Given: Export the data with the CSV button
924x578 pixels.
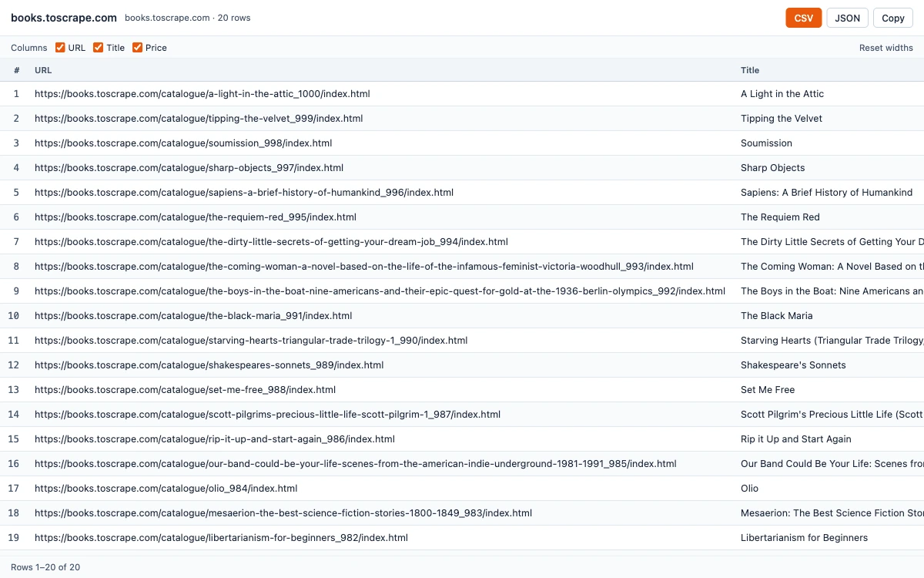Looking at the screenshot, I should point(804,18).
